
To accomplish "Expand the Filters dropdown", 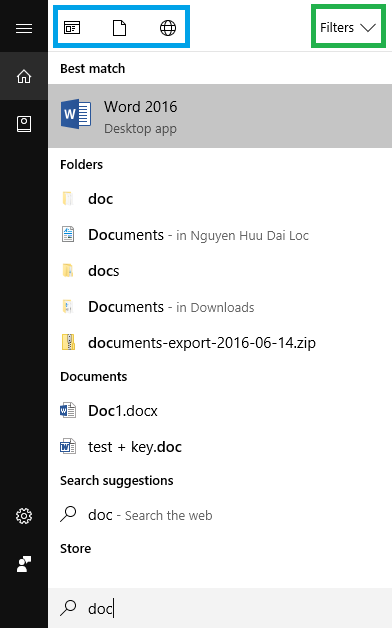I will tap(348, 28).
